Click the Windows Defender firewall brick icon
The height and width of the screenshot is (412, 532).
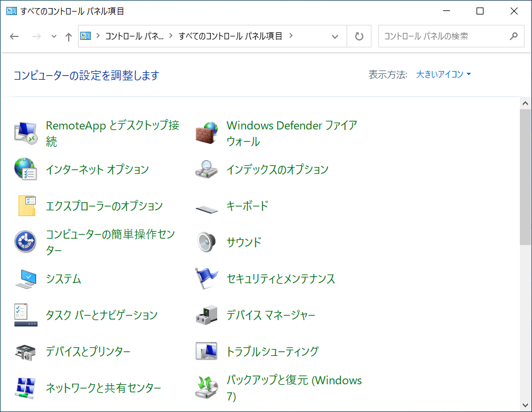click(x=207, y=133)
